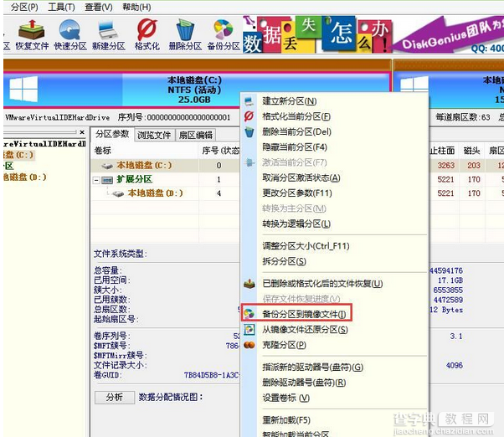504x437 pixels.
Task: Click the trash icon beside 删除当前分区
Action: coord(249,131)
